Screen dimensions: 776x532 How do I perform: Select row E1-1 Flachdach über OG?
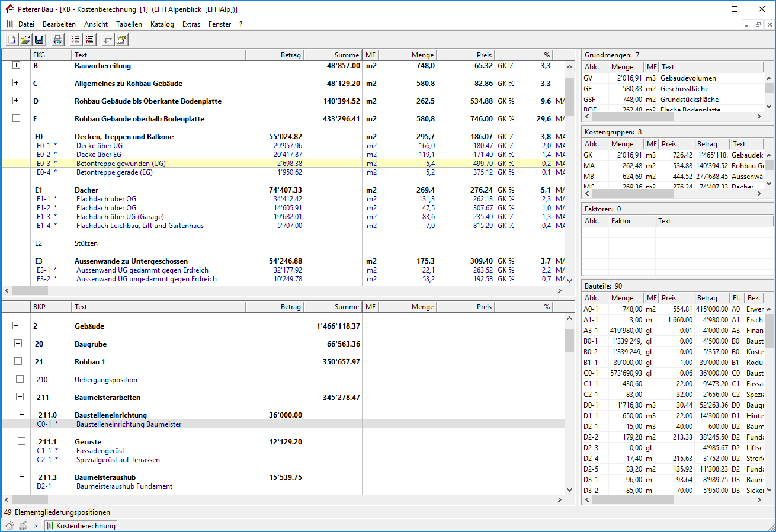[x=107, y=199]
